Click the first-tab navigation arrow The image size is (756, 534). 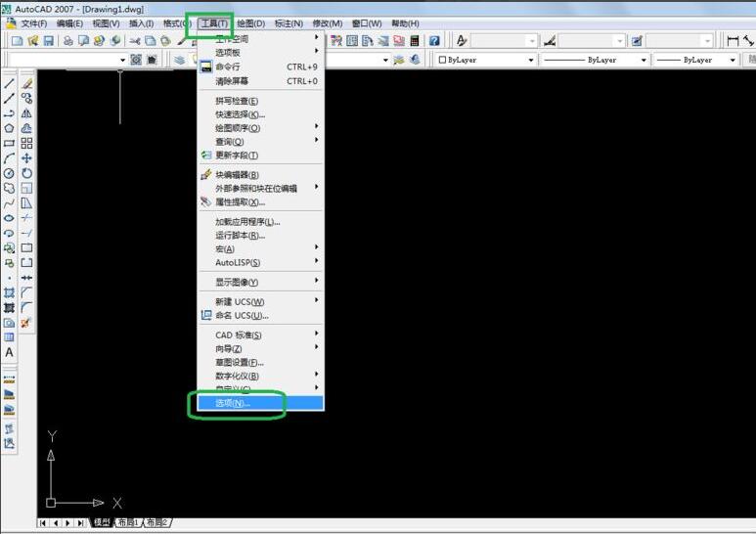[x=43, y=522]
